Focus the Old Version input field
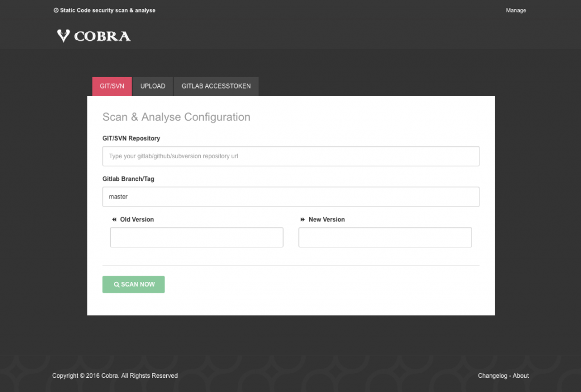The width and height of the screenshot is (581, 392). coord(197,237)
